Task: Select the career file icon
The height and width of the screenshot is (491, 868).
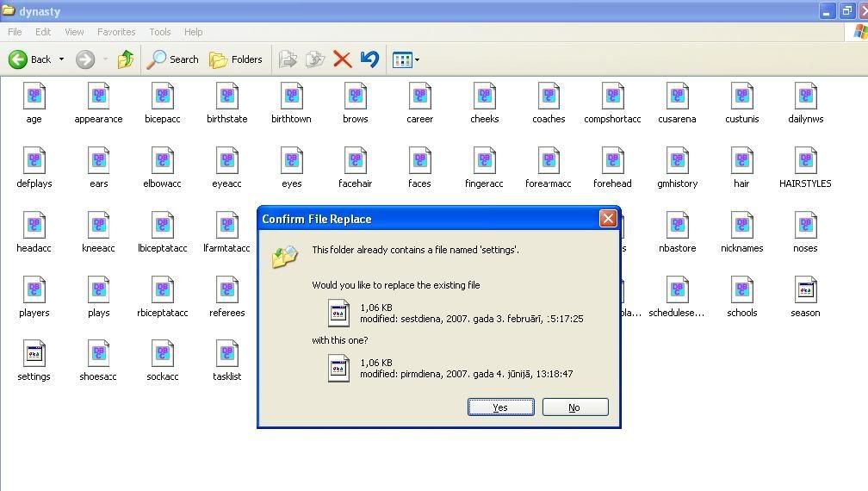Action: pos(419,96)
